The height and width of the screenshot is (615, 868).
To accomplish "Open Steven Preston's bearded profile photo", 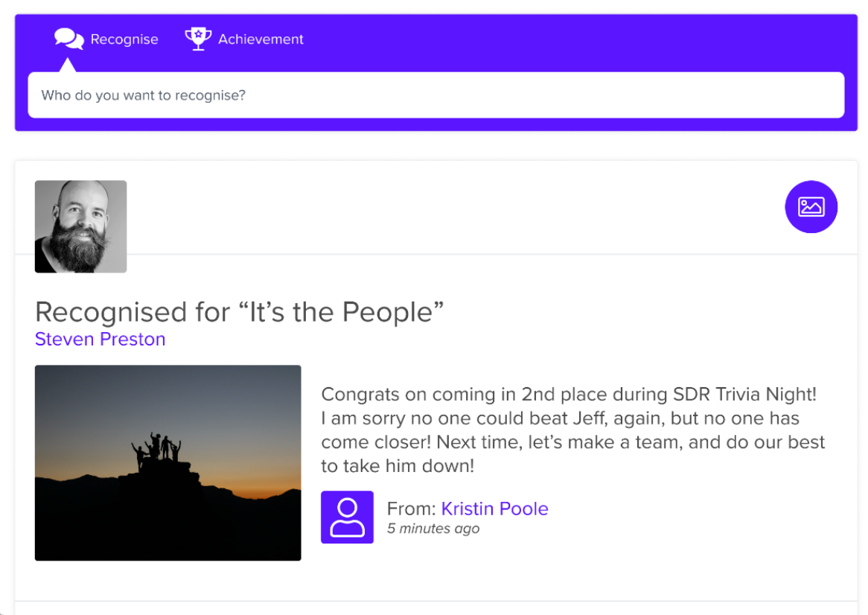I will pos(80,226).
